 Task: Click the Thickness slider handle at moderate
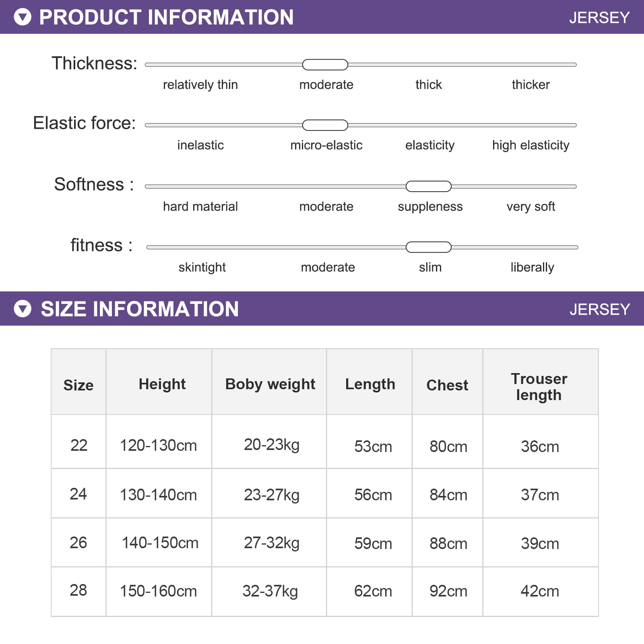point(325,64)
